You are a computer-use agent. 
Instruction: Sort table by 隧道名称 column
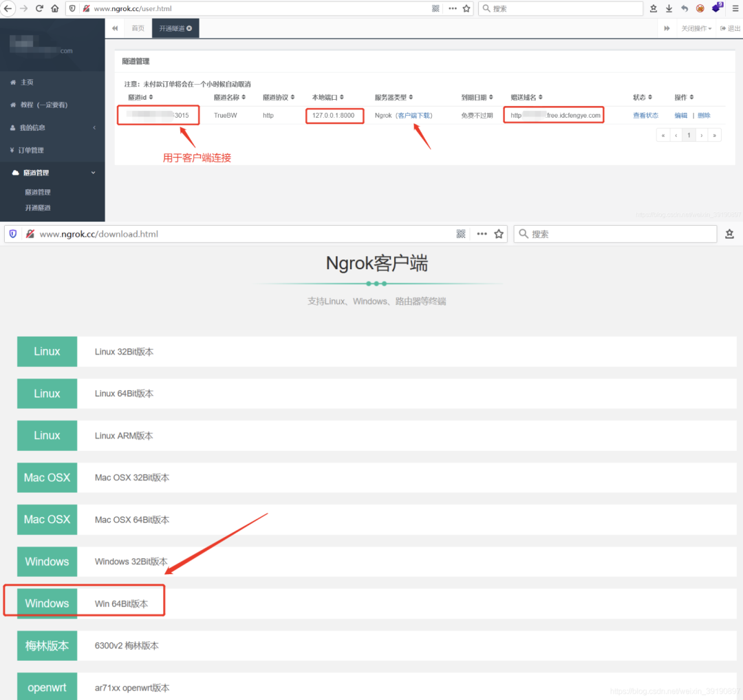point(229,97)
